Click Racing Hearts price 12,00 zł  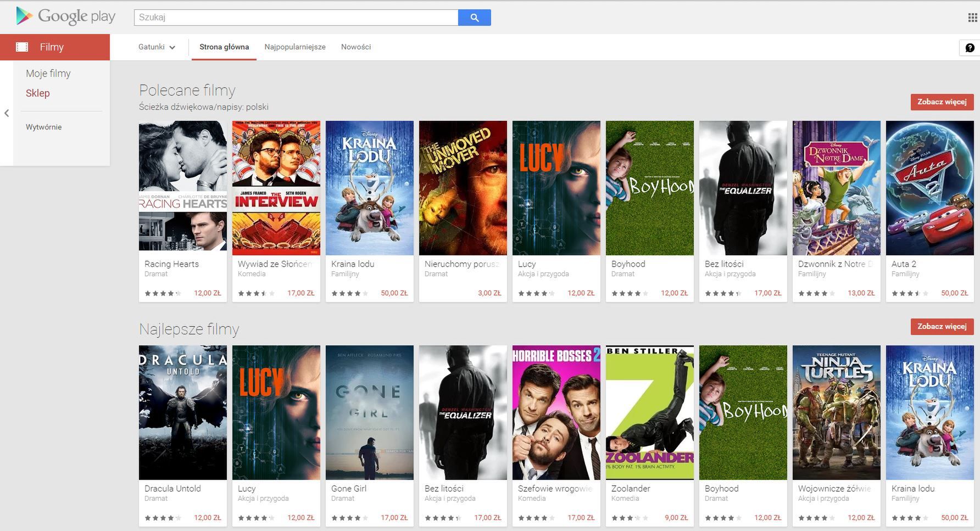[207, 293]
